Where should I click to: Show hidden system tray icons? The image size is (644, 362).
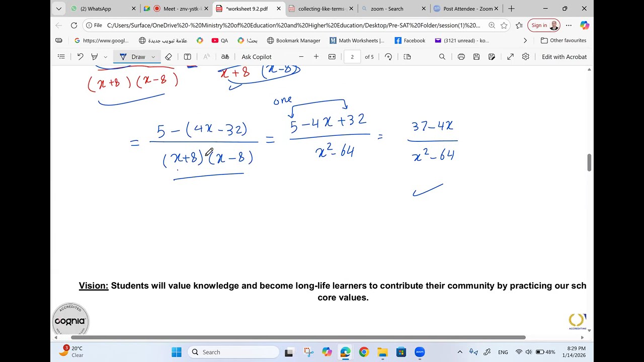tap(460, 352)
